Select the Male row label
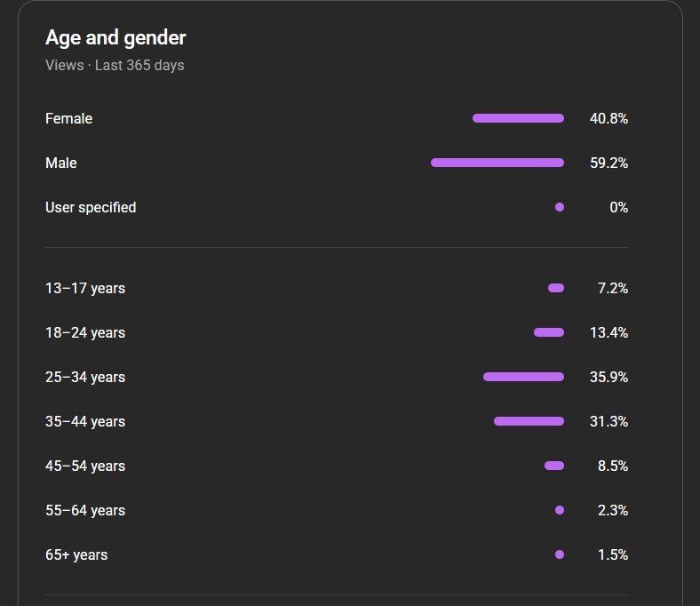Viewport: 700px width, 606px height. tap(61, 163)
